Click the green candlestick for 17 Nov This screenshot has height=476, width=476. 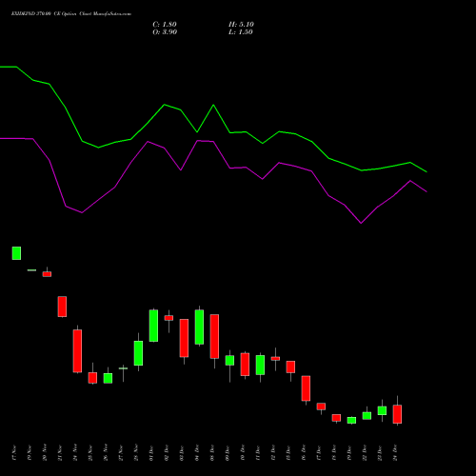pyautogui.click(x=16, y=253)
